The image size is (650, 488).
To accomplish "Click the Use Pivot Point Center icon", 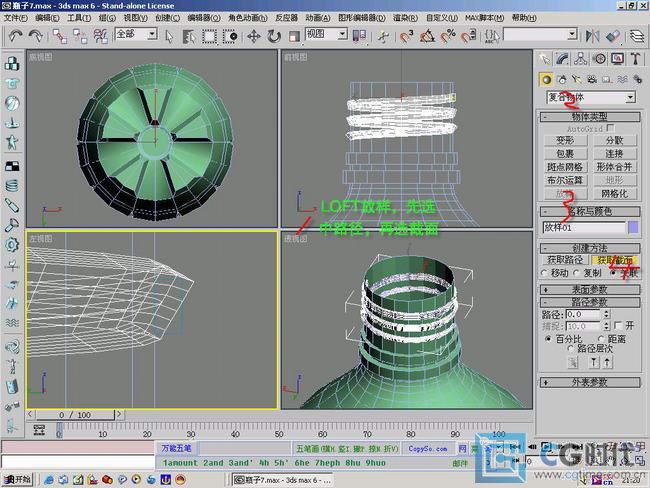I will [x=359, y=36].
